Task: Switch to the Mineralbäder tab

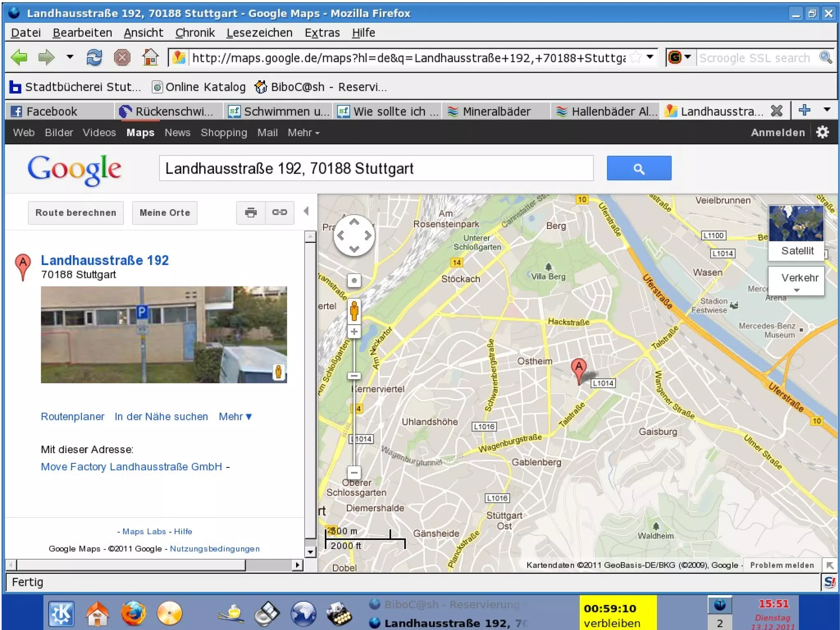Action: pyautogui.click(x=495, y=111)
